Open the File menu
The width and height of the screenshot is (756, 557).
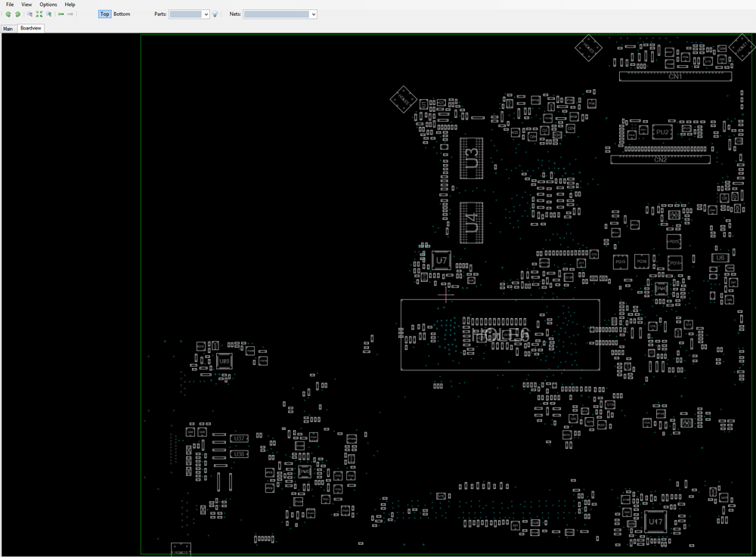(x=10, y=5)
